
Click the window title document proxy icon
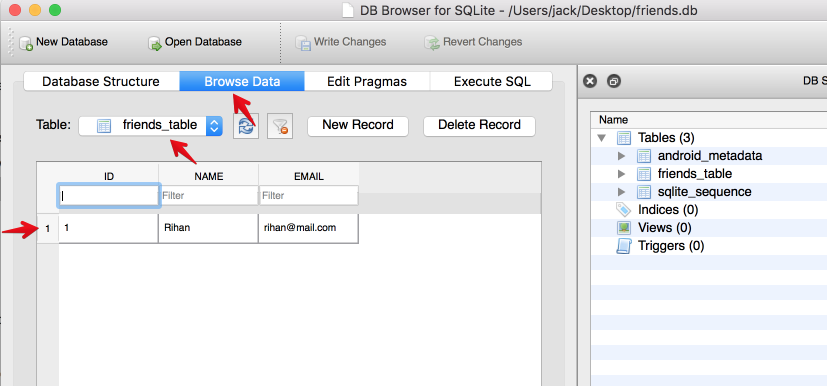tap(347, 10)
